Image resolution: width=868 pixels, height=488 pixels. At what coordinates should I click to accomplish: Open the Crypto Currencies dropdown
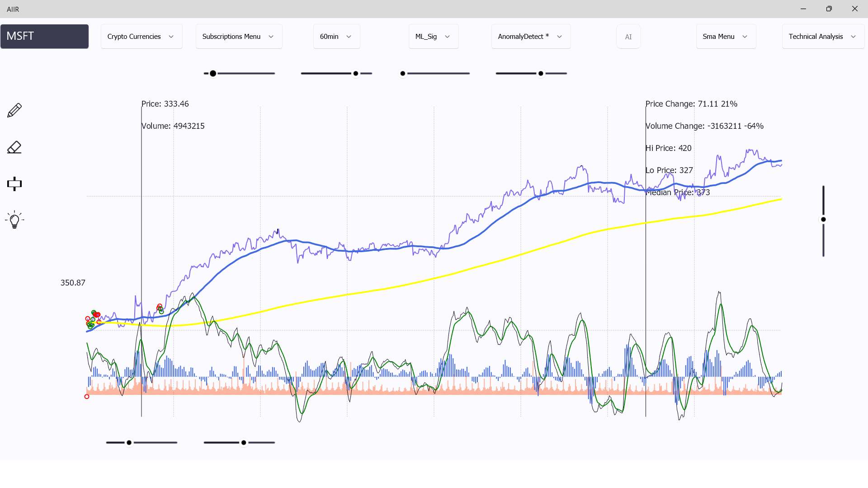coord(142,37)
